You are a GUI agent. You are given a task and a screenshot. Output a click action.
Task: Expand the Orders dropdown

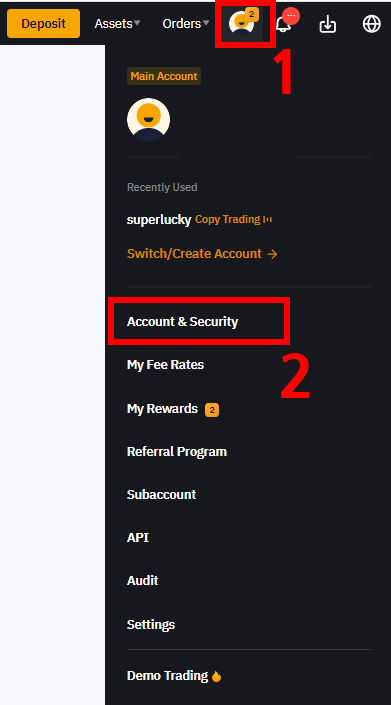186,23
